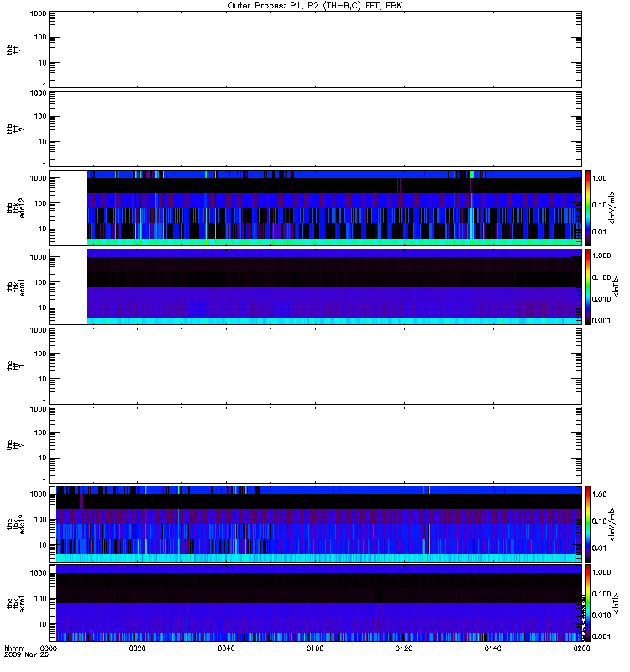Click the "0.01" value on thc edc12 color bar
The width and height of the screenshot is (630, 672).
(599, 549)
